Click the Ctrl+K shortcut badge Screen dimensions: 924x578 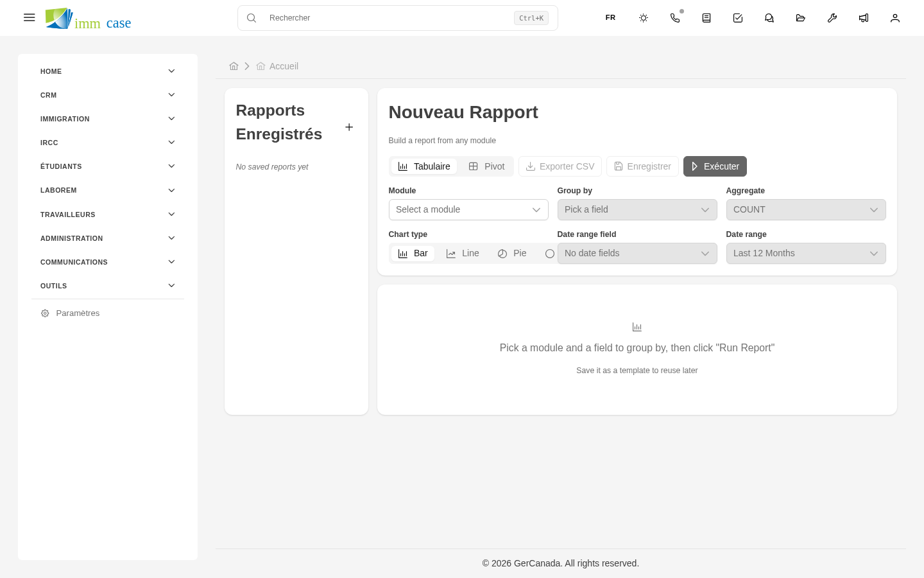click(531, 18)
